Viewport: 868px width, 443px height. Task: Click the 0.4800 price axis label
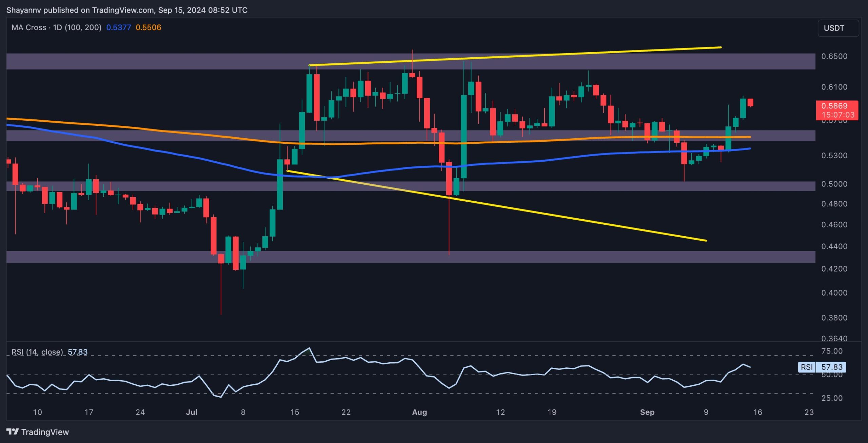point(834,204)
